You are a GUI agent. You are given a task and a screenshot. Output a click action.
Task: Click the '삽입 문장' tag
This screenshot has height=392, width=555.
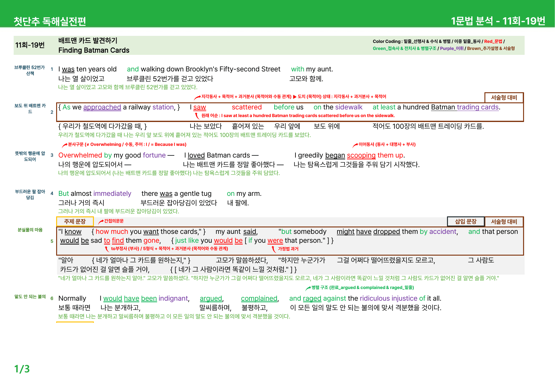pos(466,222)
